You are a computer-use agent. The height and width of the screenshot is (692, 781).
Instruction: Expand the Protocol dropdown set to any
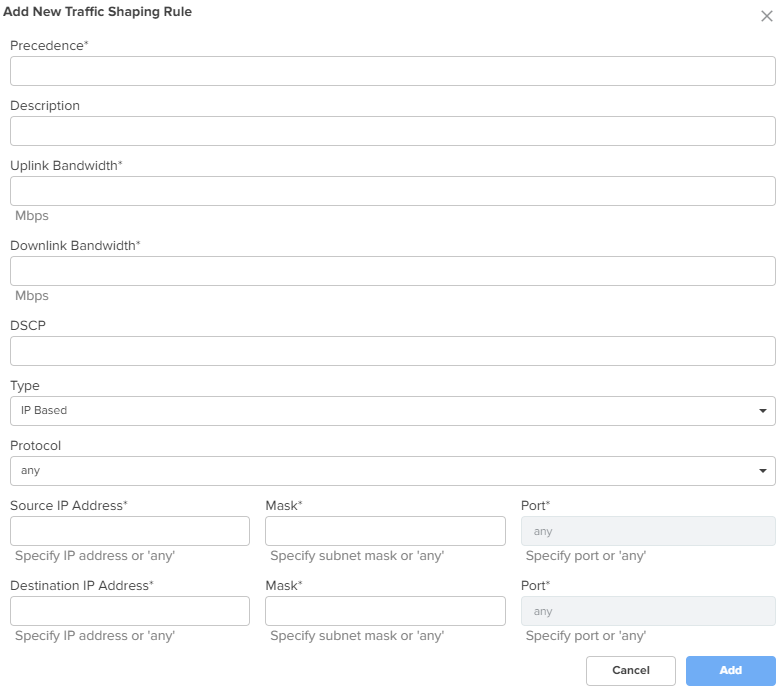pyautogui.click(x=392, y=471)
